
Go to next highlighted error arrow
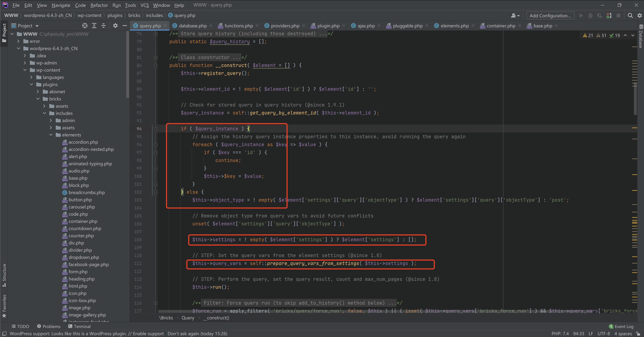(633, 35)
